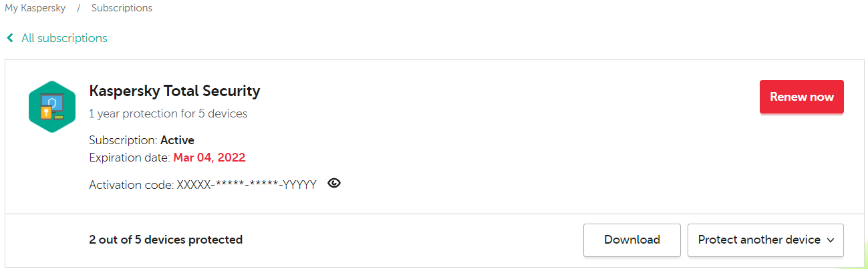
Task: Click the Subscription: label
Action: (x=123, y=140)
